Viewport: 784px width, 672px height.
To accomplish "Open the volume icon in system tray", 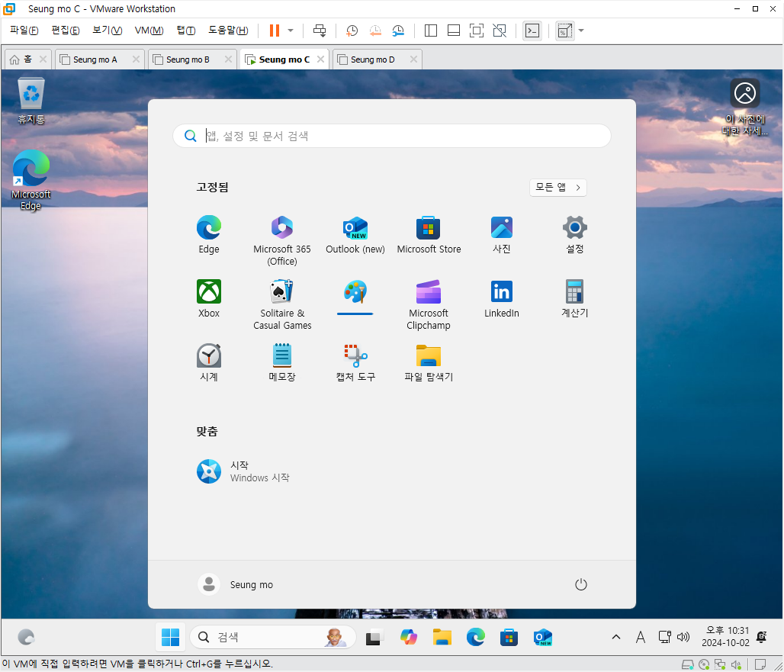I will [x=683, y=637].
